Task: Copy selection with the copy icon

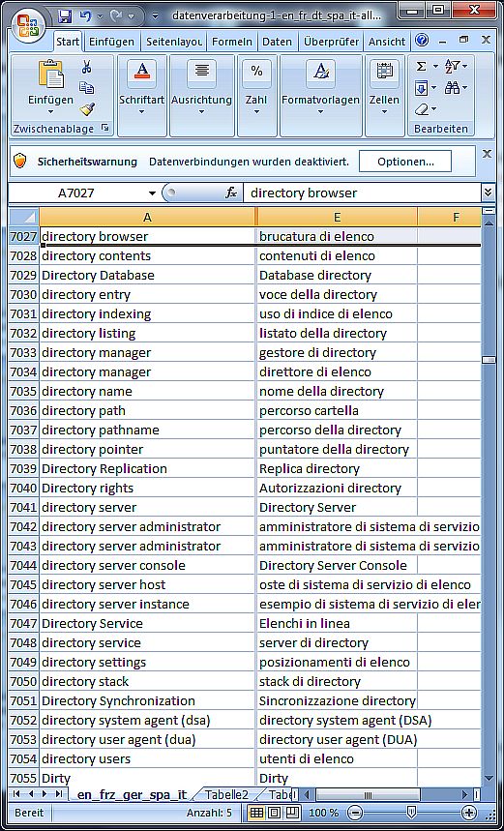Action: pyautogui.click(x=86, y=87)
